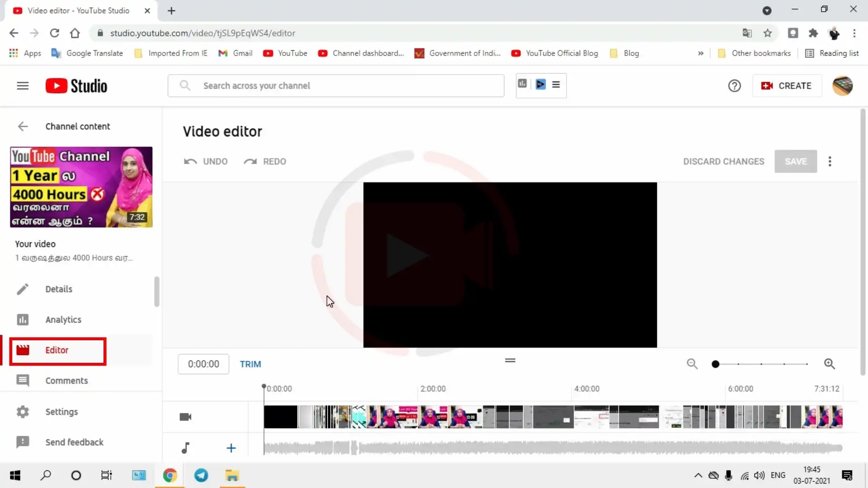Open the hamburger navigation menu
This screenshot has height=488, width=868.
(23, 86)
